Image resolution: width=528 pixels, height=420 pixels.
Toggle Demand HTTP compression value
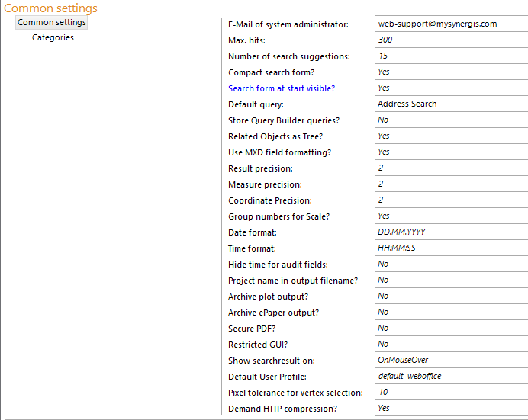coord(450,408)
